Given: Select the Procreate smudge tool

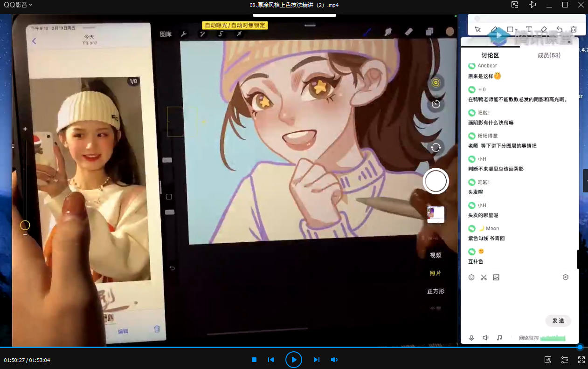Looking at the screenshot, I should 387,32.
